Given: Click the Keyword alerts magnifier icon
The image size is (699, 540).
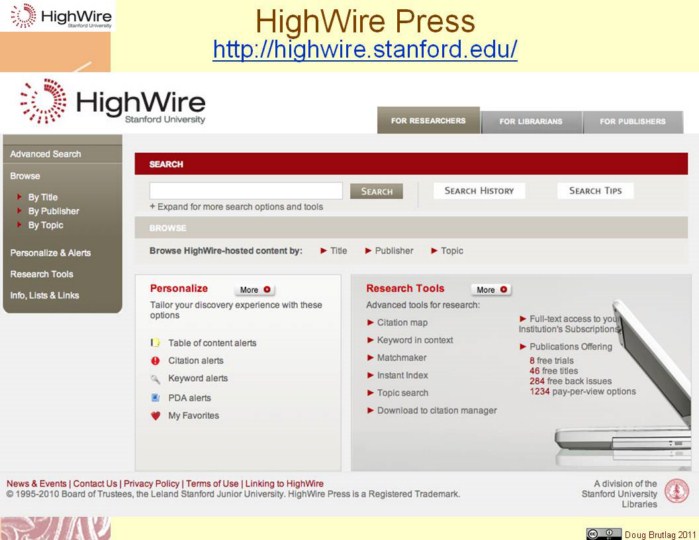Looking at the screenshot, I should click(x=155, y=379).
